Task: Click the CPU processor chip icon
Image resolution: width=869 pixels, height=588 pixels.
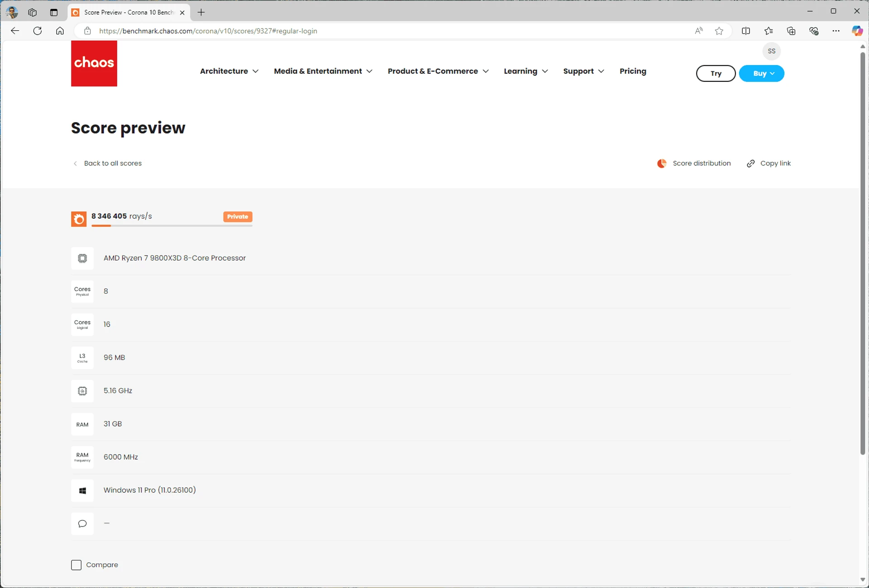Action: pos(82,258)
